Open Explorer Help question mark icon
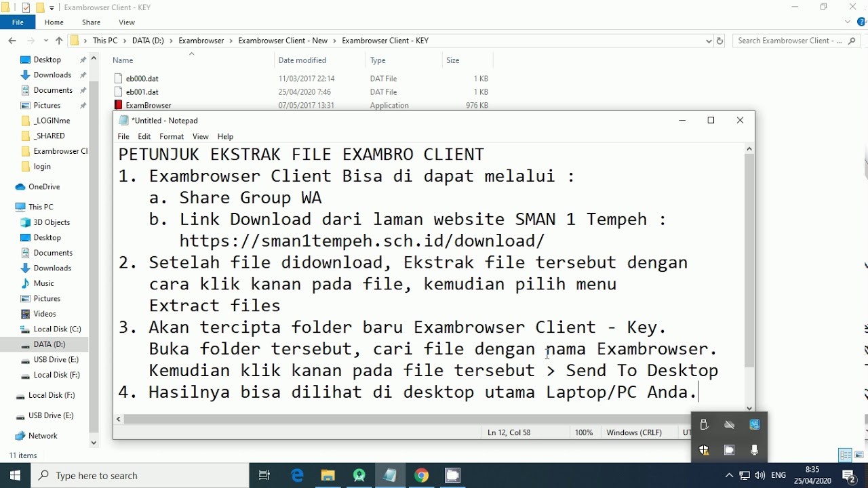Viewport: 868px width, 488px height. tap(862, 22)
